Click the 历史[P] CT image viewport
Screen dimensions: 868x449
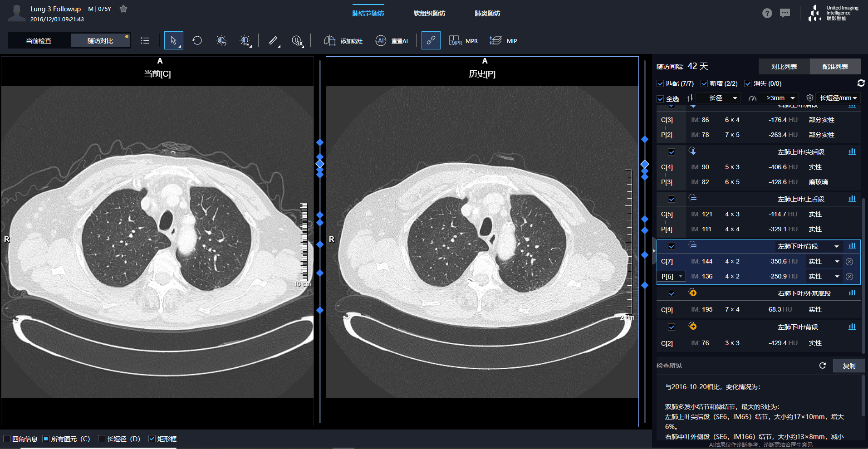[482, 242]
